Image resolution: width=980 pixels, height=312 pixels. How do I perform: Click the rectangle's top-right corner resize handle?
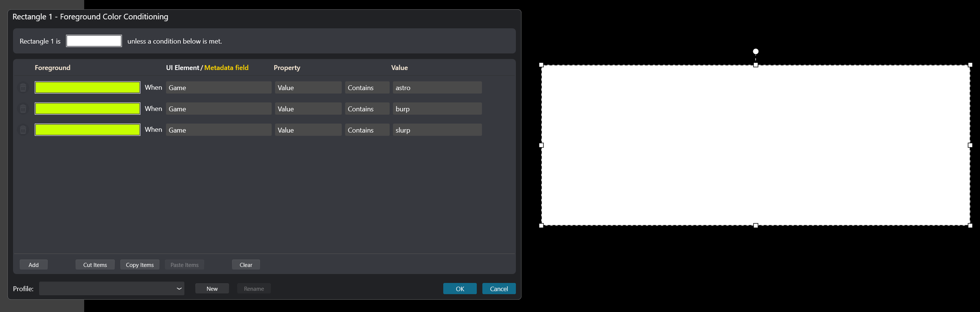point(970,65)
